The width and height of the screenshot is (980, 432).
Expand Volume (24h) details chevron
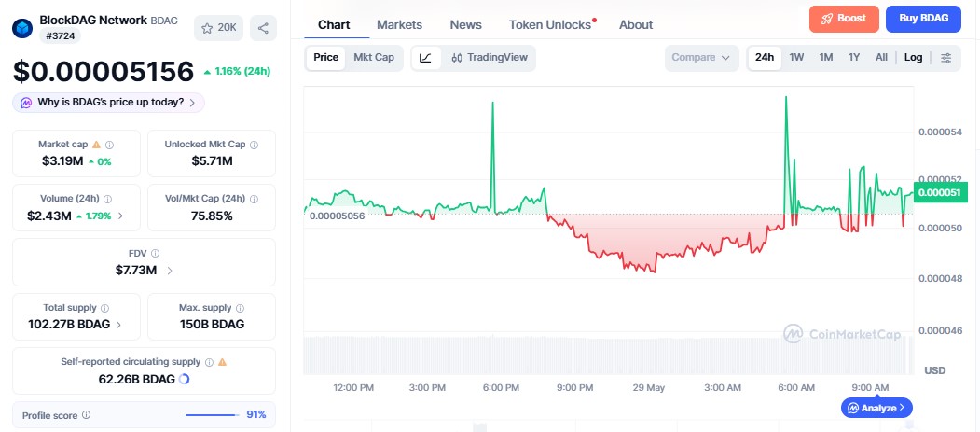pos(120,216)
